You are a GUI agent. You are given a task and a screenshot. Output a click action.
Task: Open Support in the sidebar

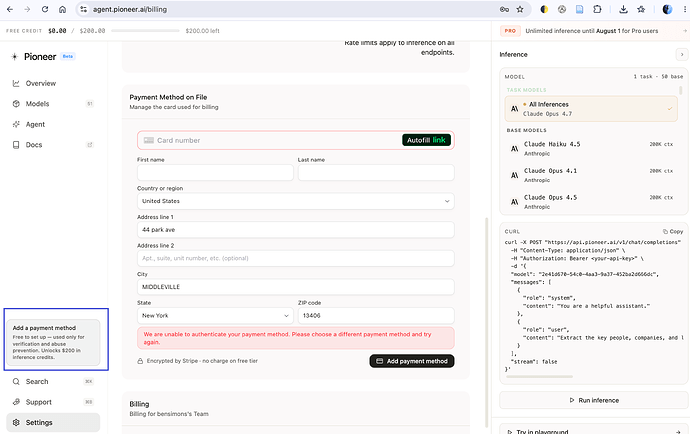53,402
